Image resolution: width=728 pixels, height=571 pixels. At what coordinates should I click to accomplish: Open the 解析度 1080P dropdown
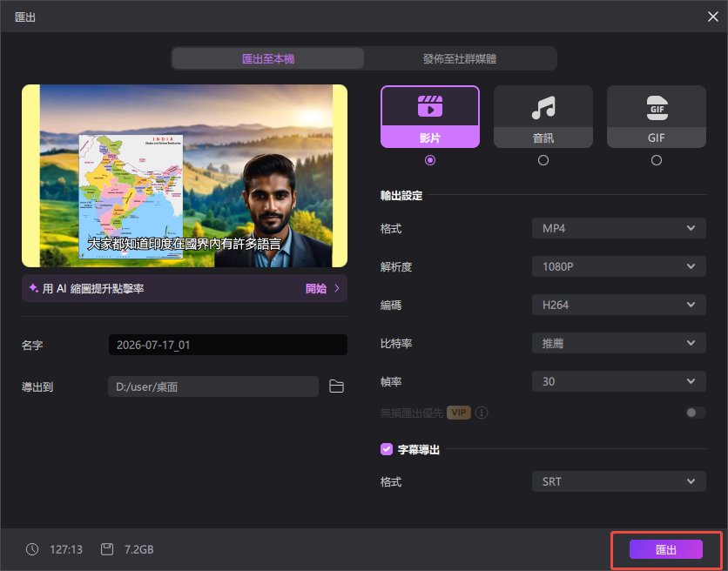point(619,266)
